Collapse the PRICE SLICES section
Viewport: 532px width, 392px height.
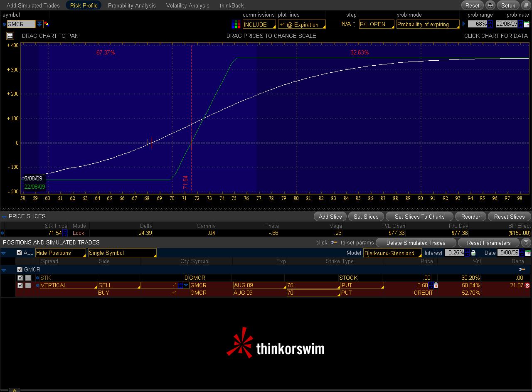click(4, 217)
